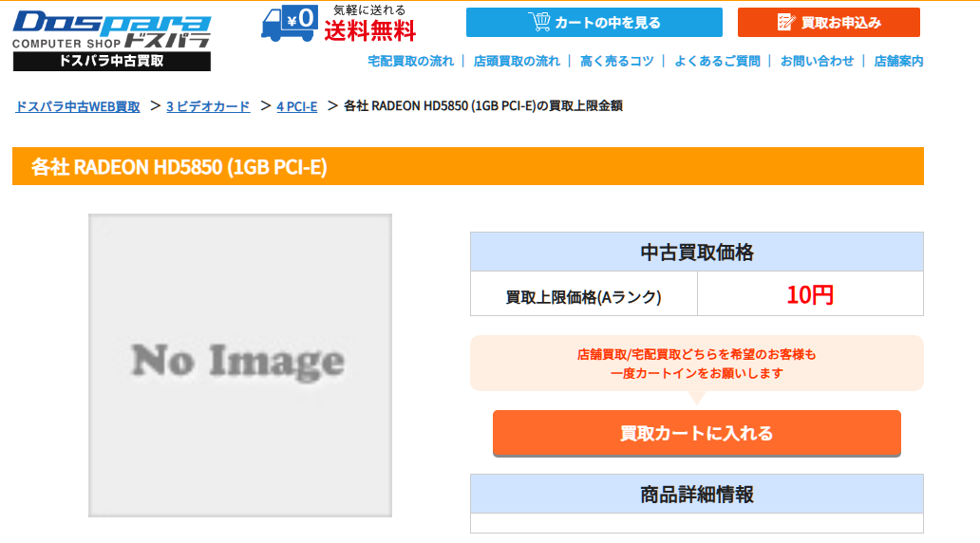
Task: Click the 商品詳細情報 section header
Action: [696, 494]
